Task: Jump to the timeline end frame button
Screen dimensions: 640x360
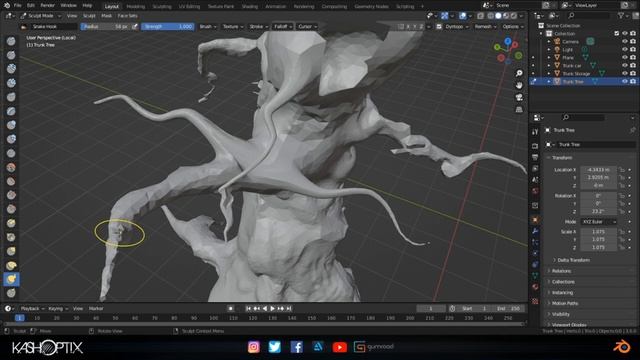Action: click(289, 309)
